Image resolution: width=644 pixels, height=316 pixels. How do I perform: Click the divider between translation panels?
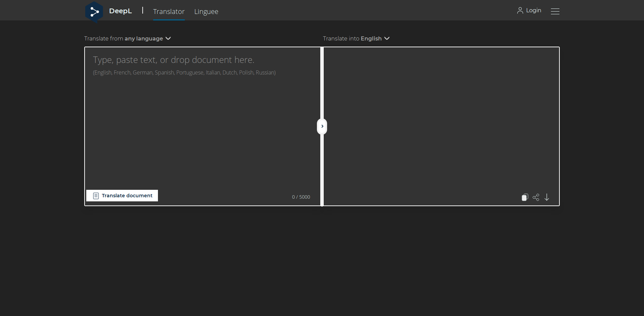click(322, 85)
